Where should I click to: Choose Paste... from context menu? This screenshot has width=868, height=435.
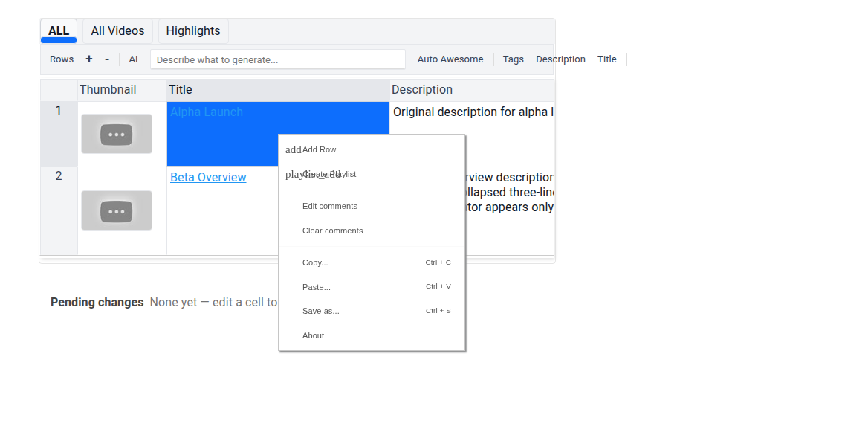372,287
